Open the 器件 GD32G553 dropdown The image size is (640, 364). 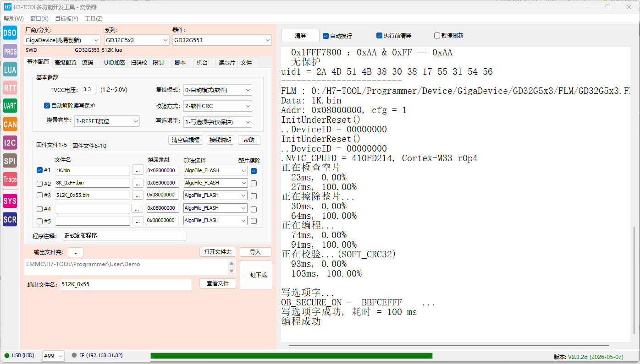pos(222,40)
